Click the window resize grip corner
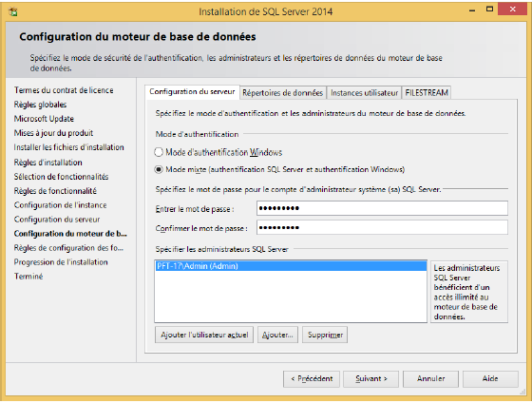Screen dimensions: 532x403 point(522,393)
